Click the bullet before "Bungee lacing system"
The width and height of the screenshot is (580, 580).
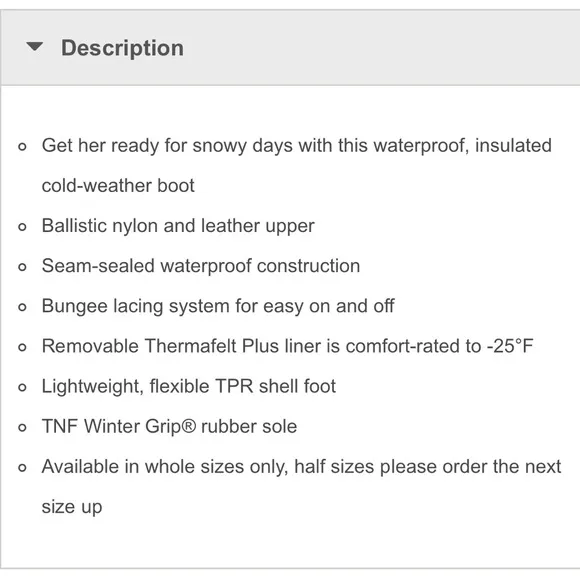pyautogui.click(x=22, y=307)
